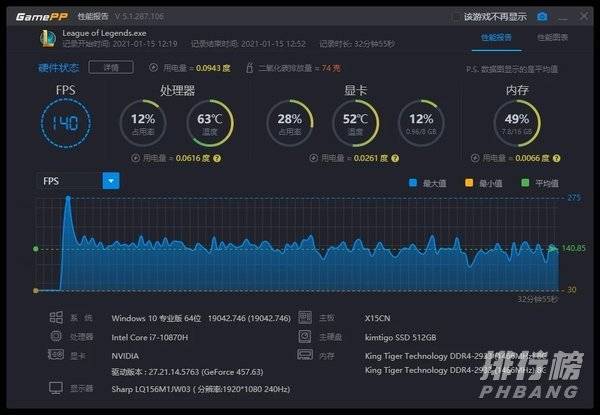The width and height of the screenshot is (600, 415).
Task: Click the first King Tiger Technology DDR4 row
Action: (x=455, y=356)
